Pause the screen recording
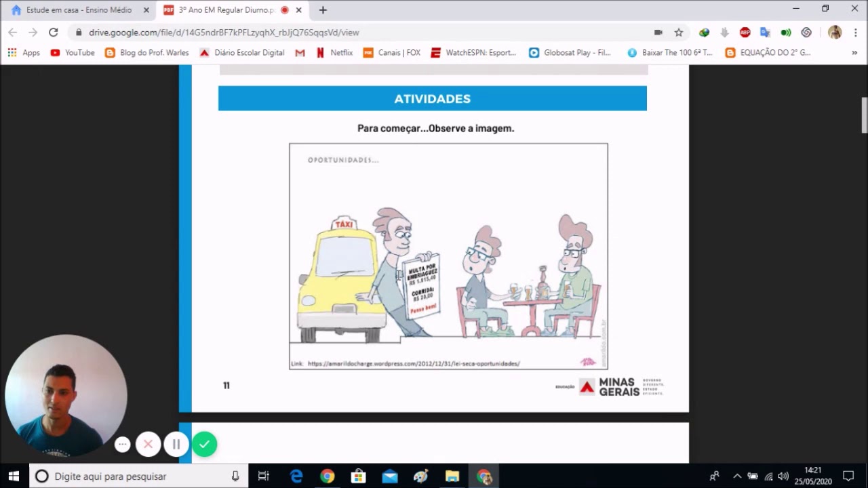The width and height of the screenshot is (868, 488). click(176, 445)
